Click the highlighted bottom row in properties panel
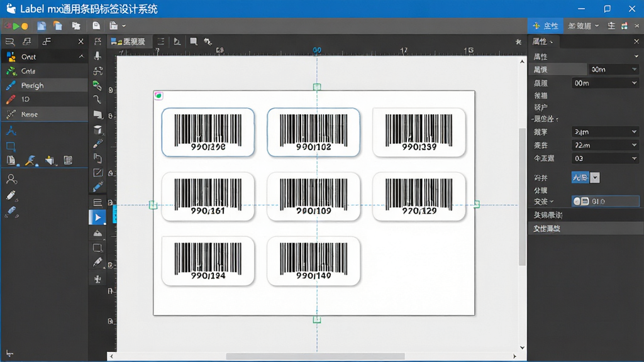This screenshot has height=362, width=644. pyautogui.click(x=586, y=229)
